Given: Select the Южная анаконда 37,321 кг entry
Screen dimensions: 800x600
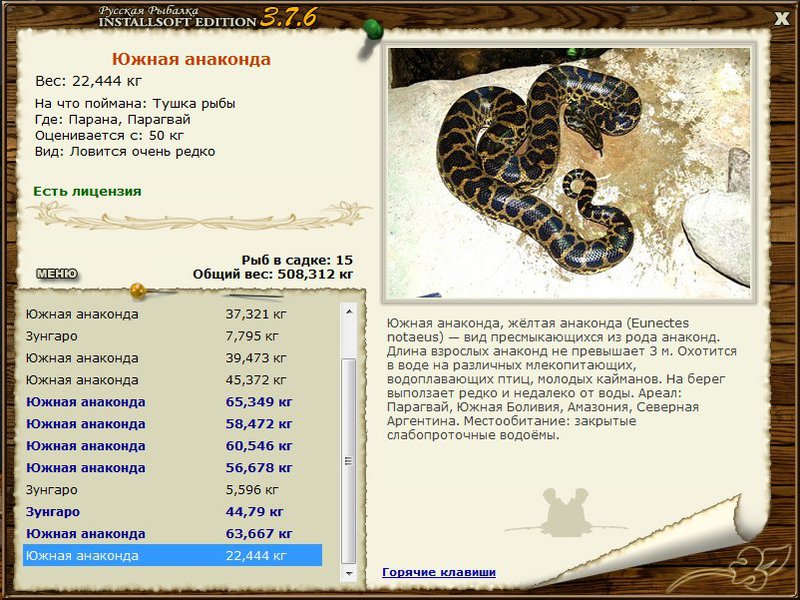Looking at the screenshot, I should tap(172, 314).
